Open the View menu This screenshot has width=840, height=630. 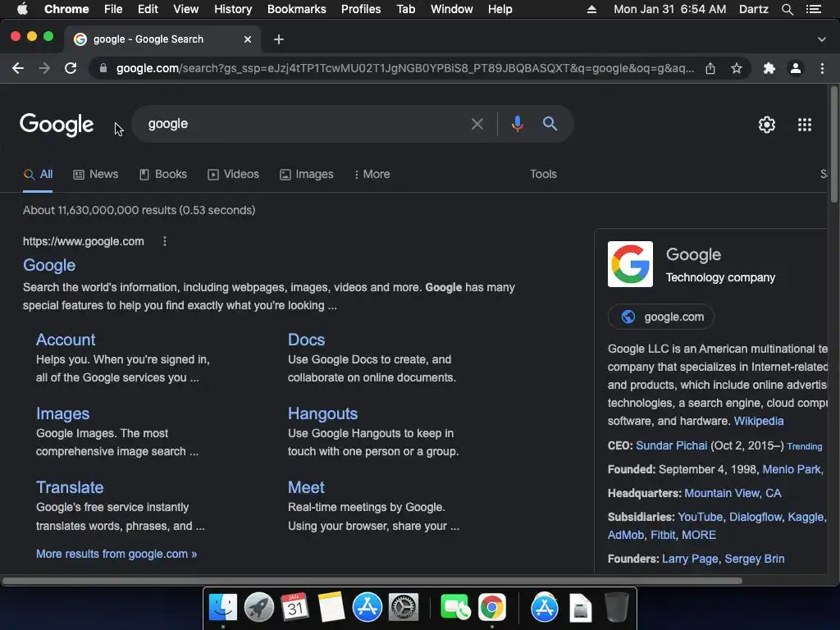click(x=185, y=9)
